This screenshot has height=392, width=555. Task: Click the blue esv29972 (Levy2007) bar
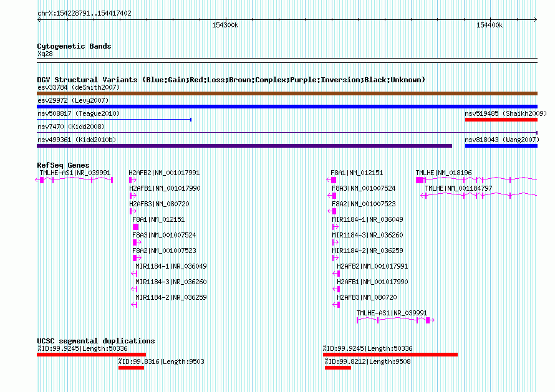coord(287,107)
